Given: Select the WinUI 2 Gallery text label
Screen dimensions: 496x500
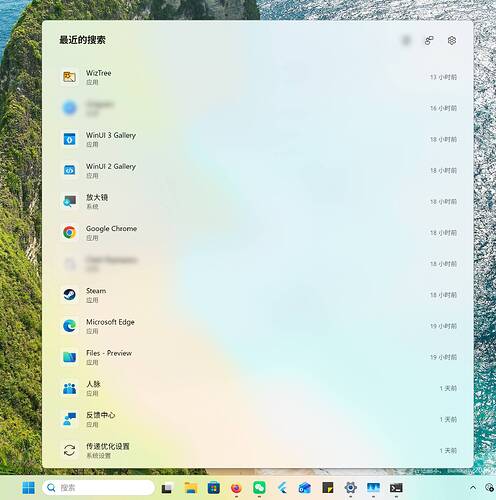Looking at the screenshot, I should [111, 166].
